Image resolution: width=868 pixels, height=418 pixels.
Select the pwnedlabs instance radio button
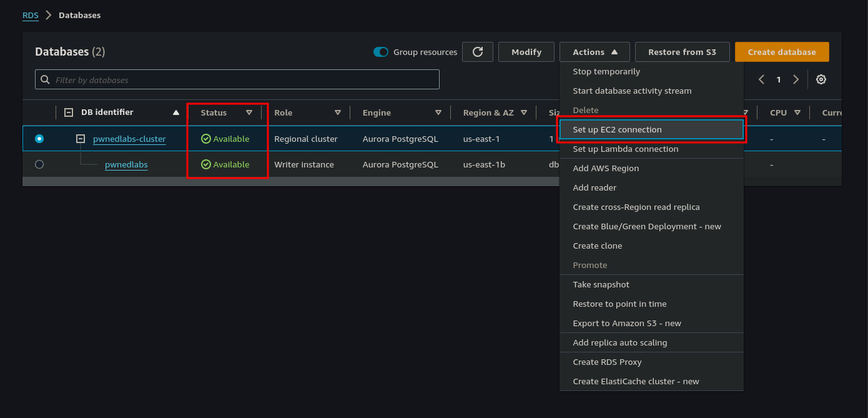pyautogui.click(x=39, y=164)
